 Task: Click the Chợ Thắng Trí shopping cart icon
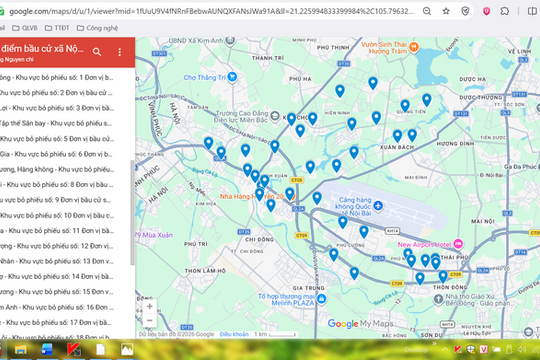point(232,76)
